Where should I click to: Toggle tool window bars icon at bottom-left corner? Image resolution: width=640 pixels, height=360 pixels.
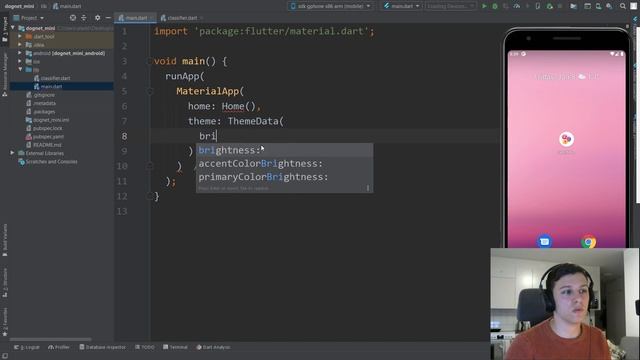[4, 356]
